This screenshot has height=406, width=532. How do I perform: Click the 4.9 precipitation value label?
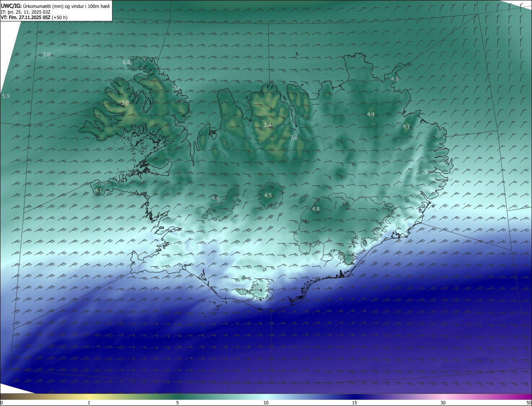click(395, 79)
